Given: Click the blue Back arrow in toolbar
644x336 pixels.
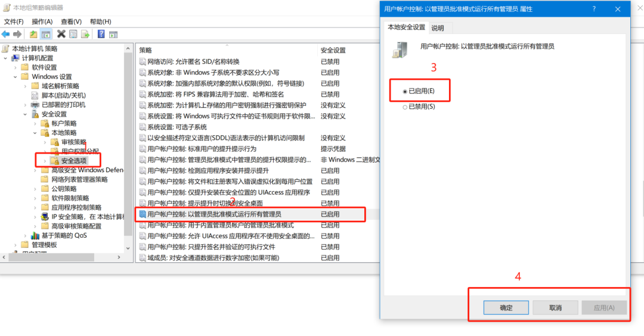Looking at the screenshot, I should coord(6,34).
